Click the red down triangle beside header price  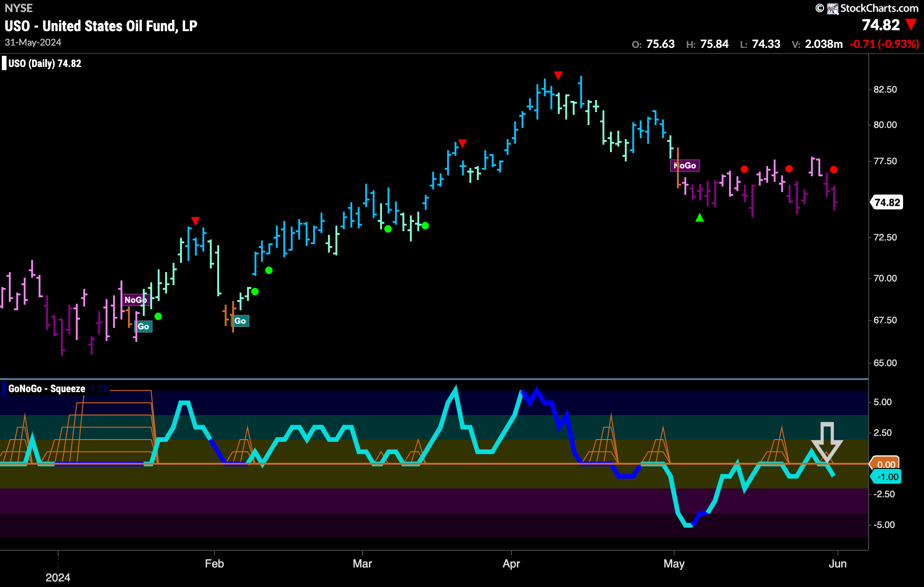coord(911,24)
